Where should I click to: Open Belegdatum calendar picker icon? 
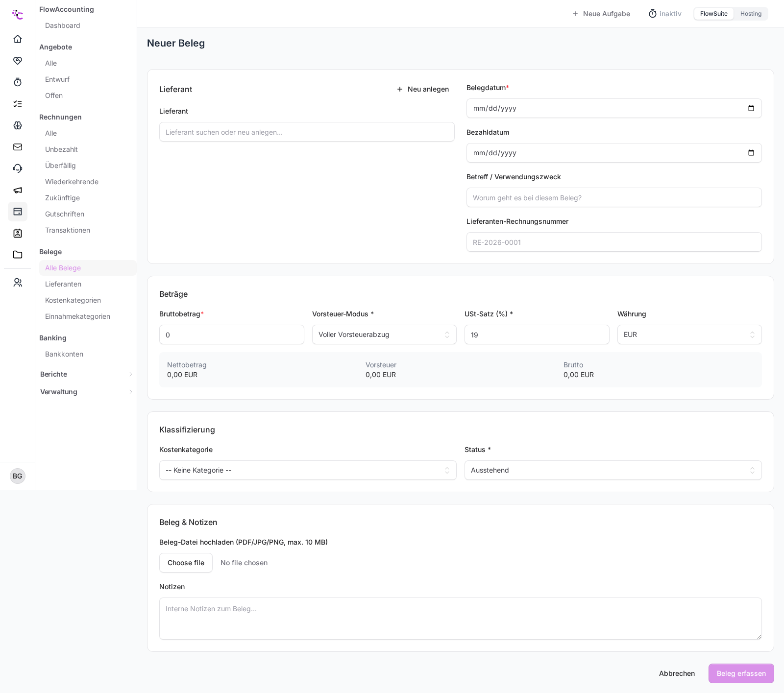point(751,108)
